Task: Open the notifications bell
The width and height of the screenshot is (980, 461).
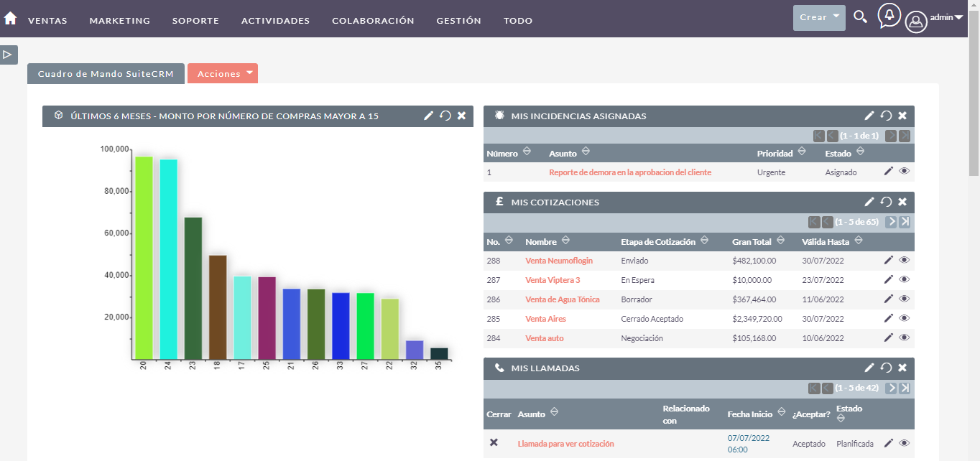Action: [889, 15]
